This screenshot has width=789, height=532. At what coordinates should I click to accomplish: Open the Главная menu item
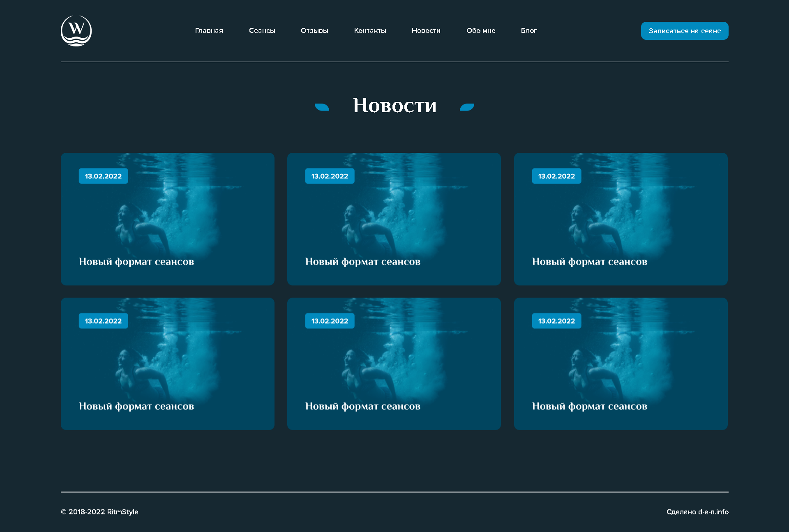pyautogui.click(x=209, y=31)
